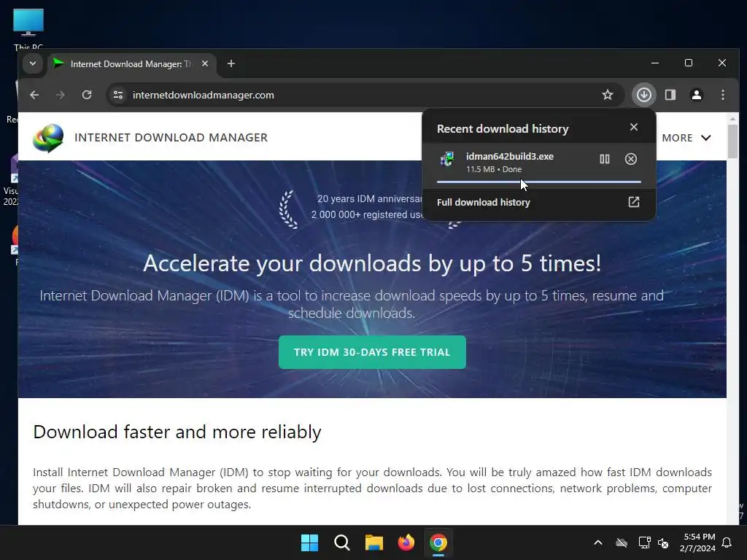Open the notifications bell
The width and height of the screenshot is (747, 560).
pos(727,542)
